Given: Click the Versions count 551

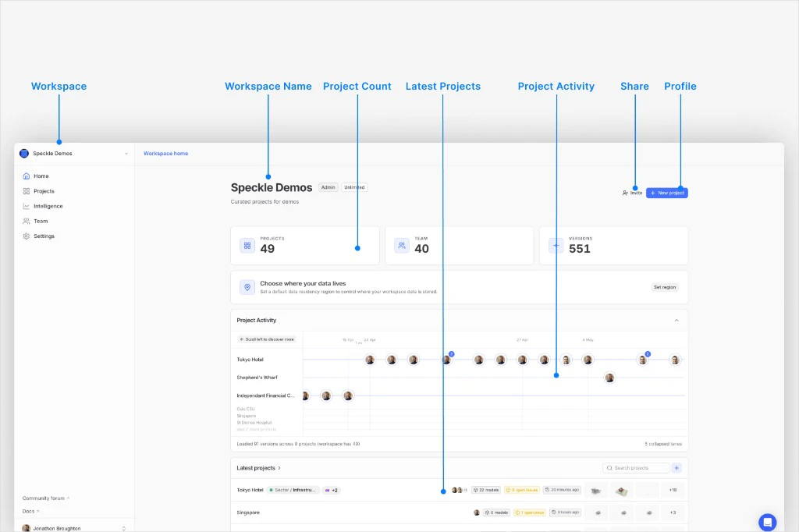Looking at the screenshot, I should 580,249.
